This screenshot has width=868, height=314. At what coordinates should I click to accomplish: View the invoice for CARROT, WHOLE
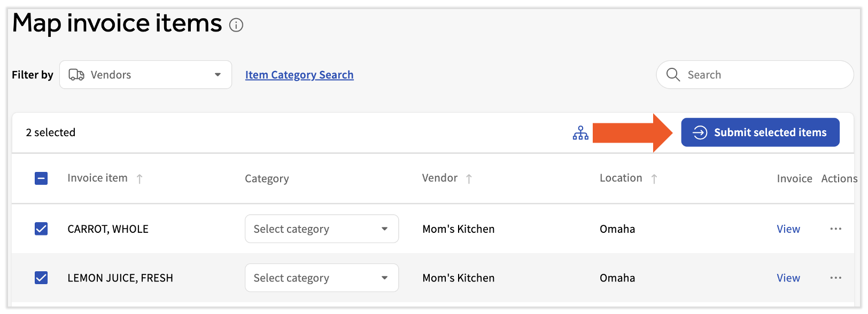pyautogui.click(x=788, y=229)
